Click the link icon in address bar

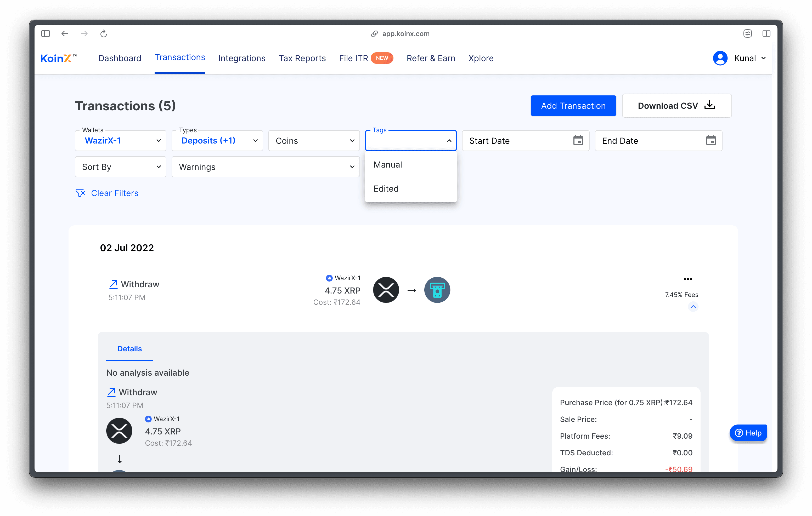pyautogui.click(x=374, y=34)
